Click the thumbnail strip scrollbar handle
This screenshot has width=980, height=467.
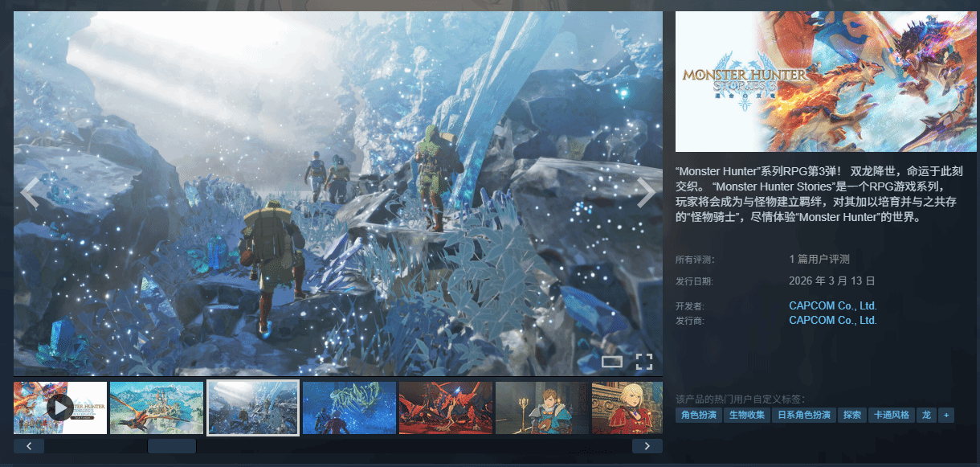click(172, 446)
